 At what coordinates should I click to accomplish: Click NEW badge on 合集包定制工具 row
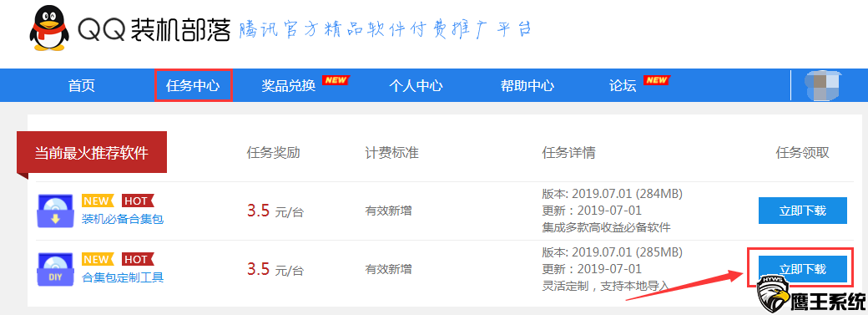pyautogui.click(x=98, y=260)
